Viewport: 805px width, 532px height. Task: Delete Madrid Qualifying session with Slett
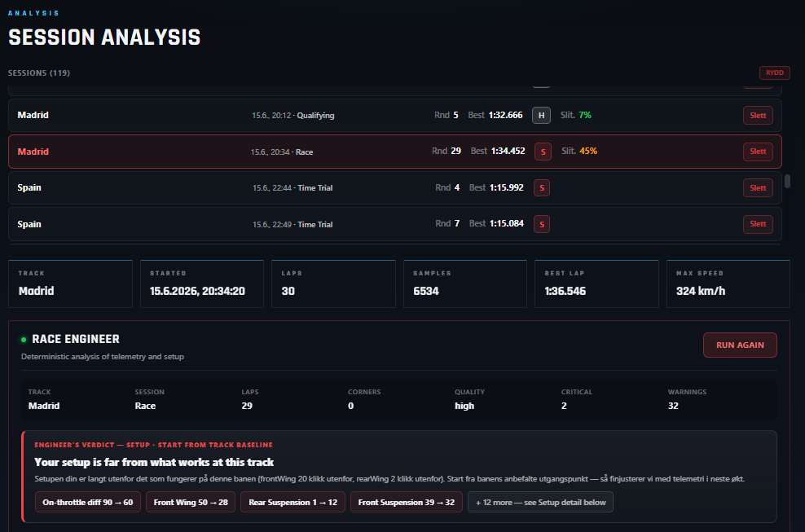[758, 116]
